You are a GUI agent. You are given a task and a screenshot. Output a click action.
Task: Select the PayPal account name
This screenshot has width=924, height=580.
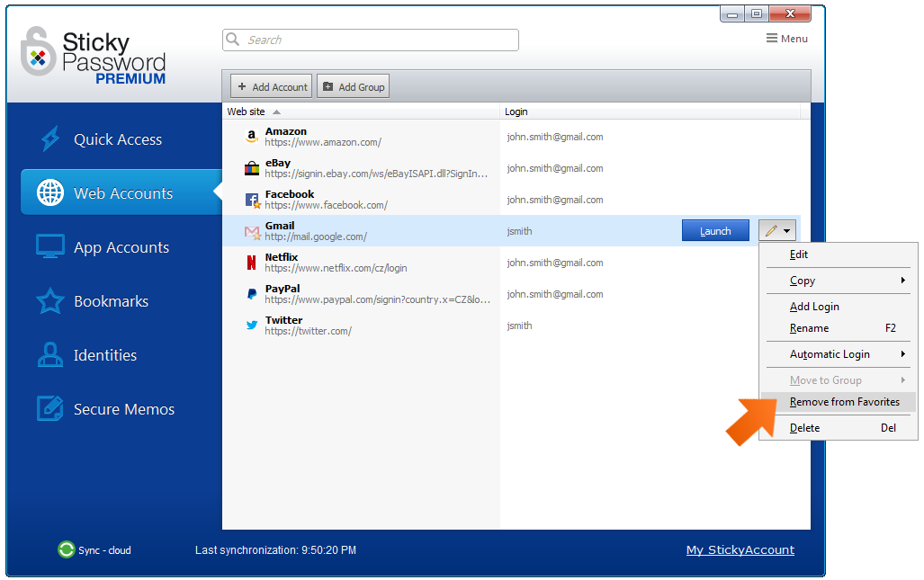(283, 289)
